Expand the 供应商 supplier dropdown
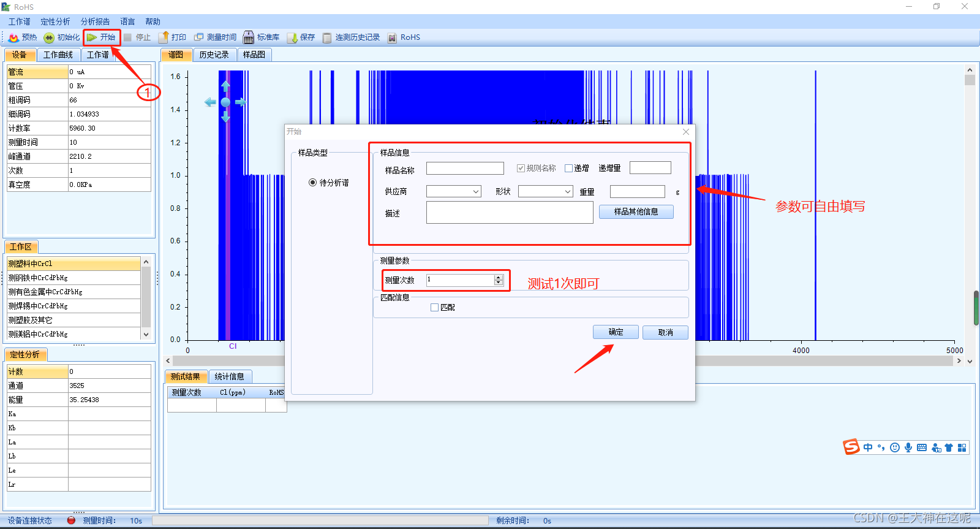980x529 pixels. click(476, 192)
